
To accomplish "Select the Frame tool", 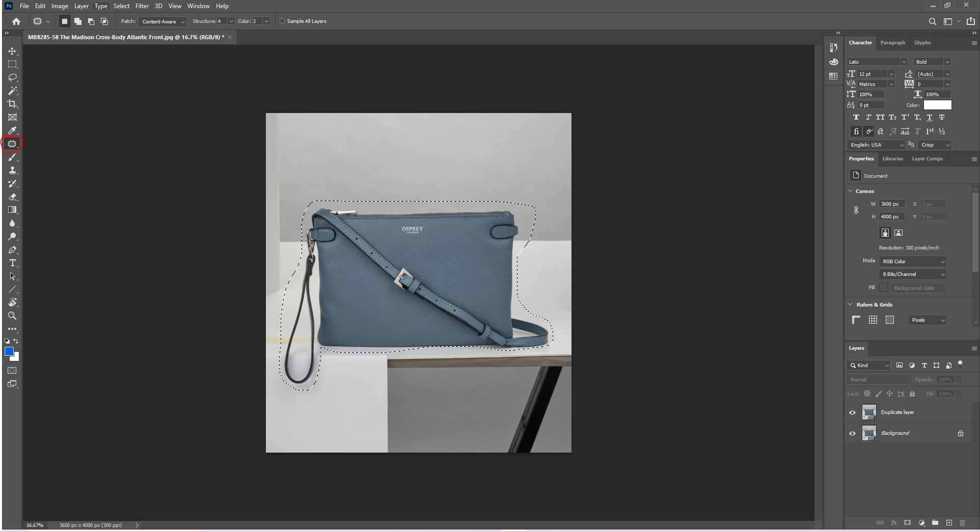I will [12, 118].
